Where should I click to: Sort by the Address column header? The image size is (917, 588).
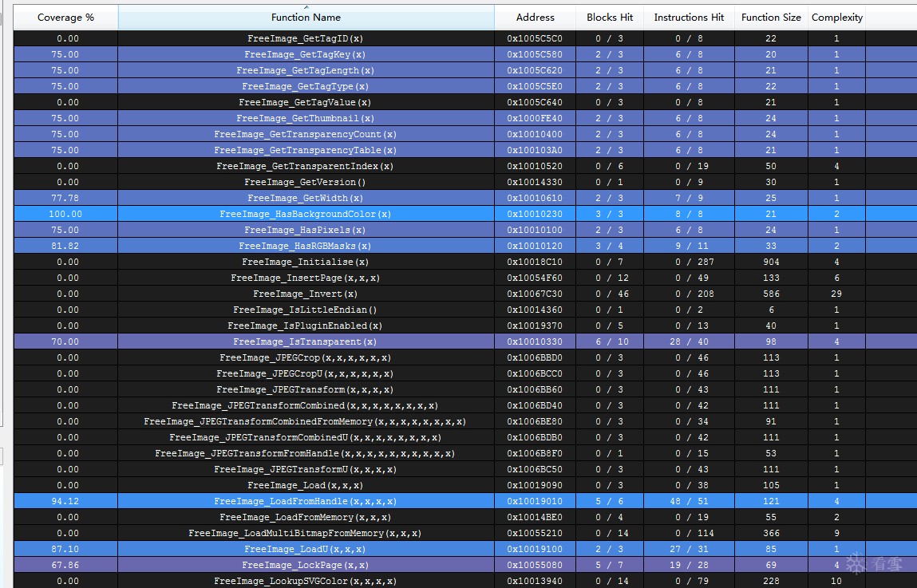535,18
